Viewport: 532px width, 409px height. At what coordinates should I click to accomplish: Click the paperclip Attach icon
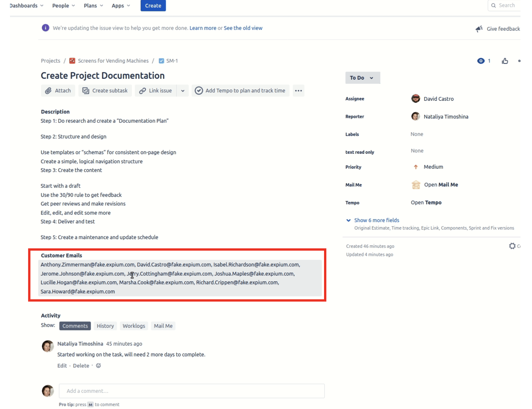(x=48, y=91)
